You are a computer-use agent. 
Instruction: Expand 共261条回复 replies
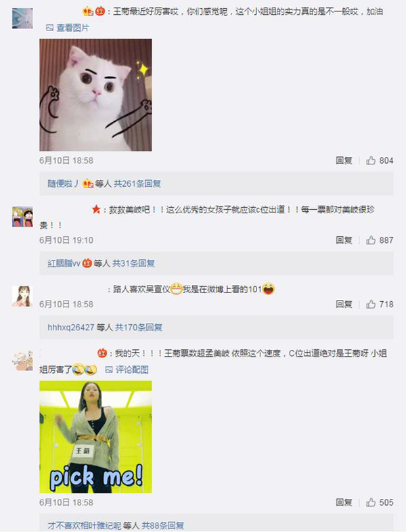point(137,183)
